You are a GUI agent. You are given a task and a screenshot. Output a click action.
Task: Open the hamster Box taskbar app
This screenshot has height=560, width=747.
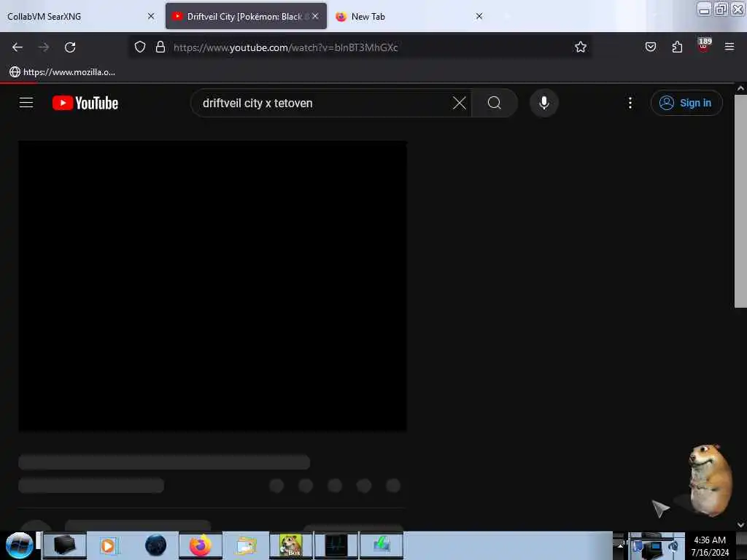coord(290,545)
